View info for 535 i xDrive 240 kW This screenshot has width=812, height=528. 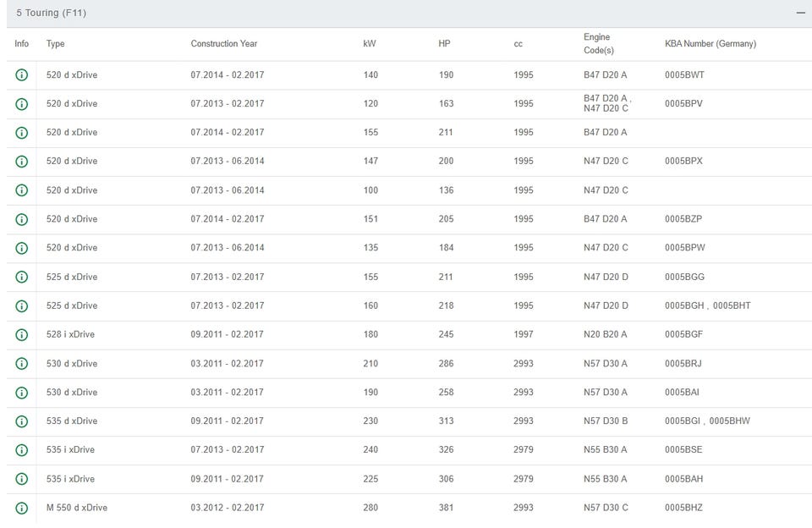tap(22, 450)
